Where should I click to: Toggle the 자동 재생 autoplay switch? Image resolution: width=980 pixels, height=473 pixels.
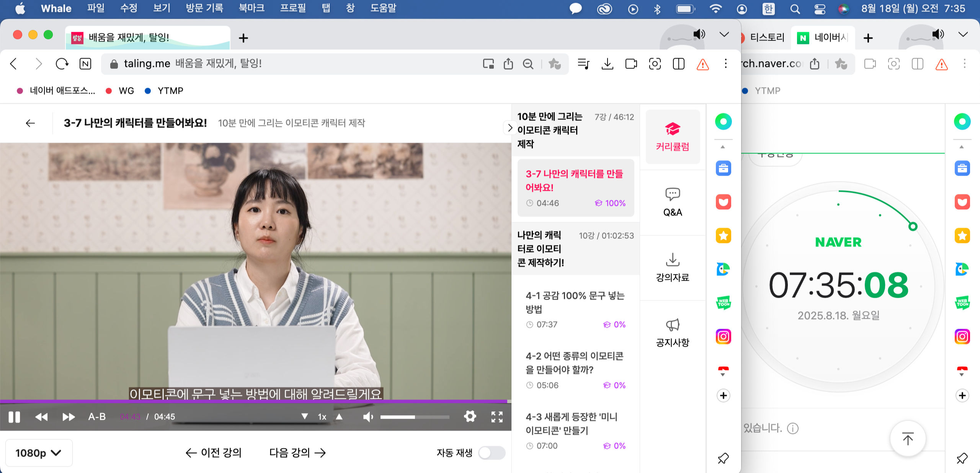pyautogui.click(x=492, y=453)
